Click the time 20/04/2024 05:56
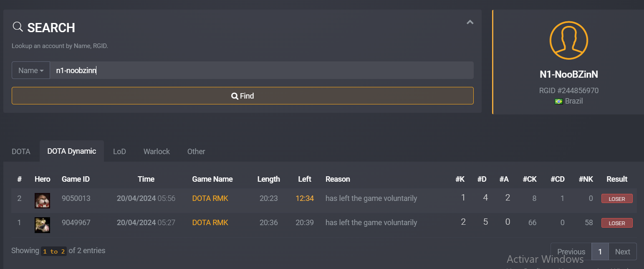This screenshot has height=269, width=644. click(146, 198)
